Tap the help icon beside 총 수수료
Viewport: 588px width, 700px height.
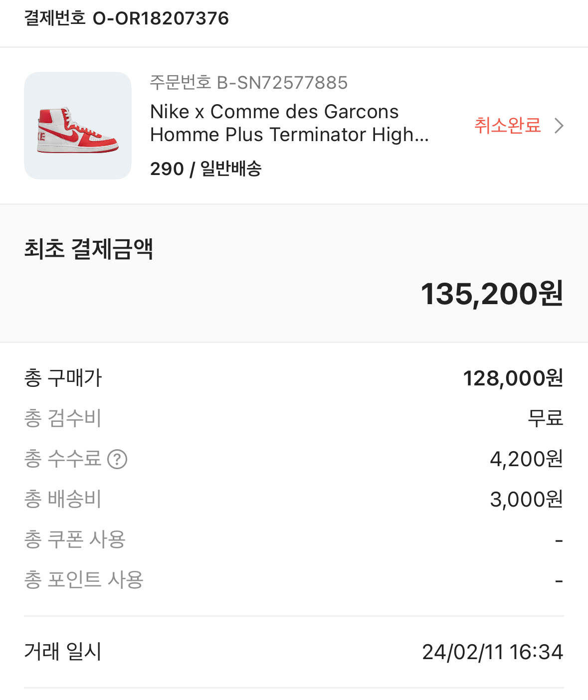point(117,459)
